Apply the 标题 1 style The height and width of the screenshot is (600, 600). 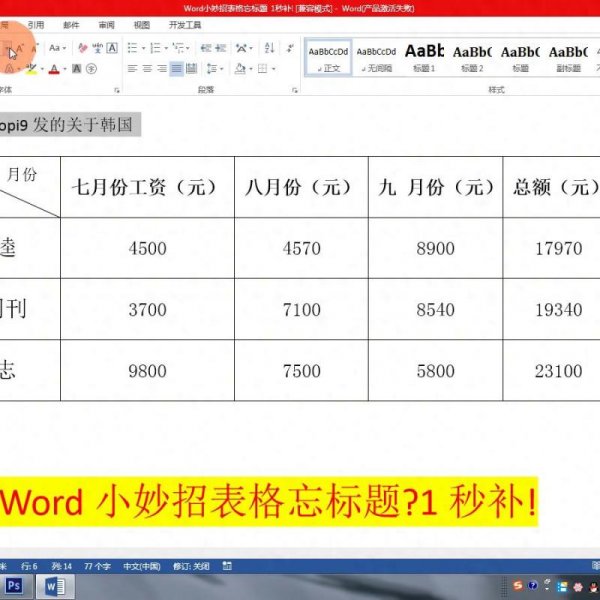[x=424, y=58]
